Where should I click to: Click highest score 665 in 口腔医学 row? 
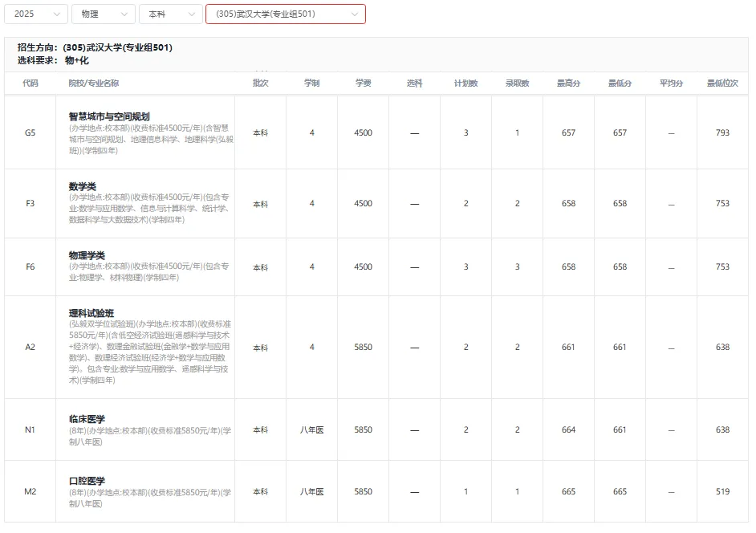click(x=568, y=491)
